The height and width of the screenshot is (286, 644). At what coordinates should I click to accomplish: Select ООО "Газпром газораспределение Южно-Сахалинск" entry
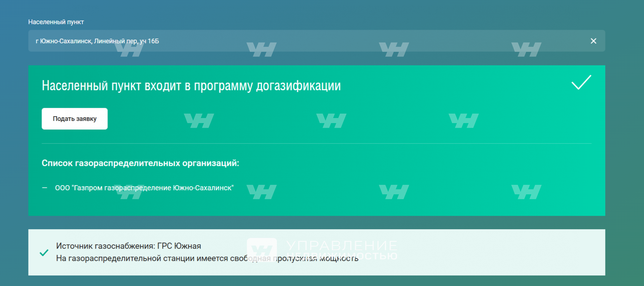point(144,188)
